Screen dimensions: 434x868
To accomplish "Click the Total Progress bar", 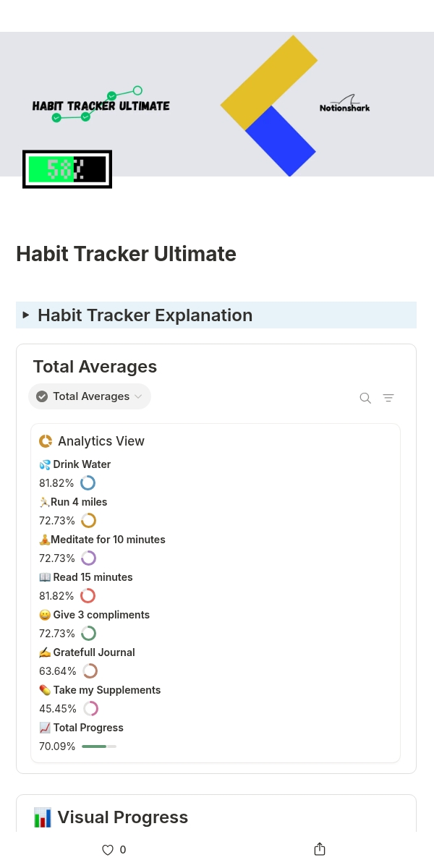I will [99, 746].
